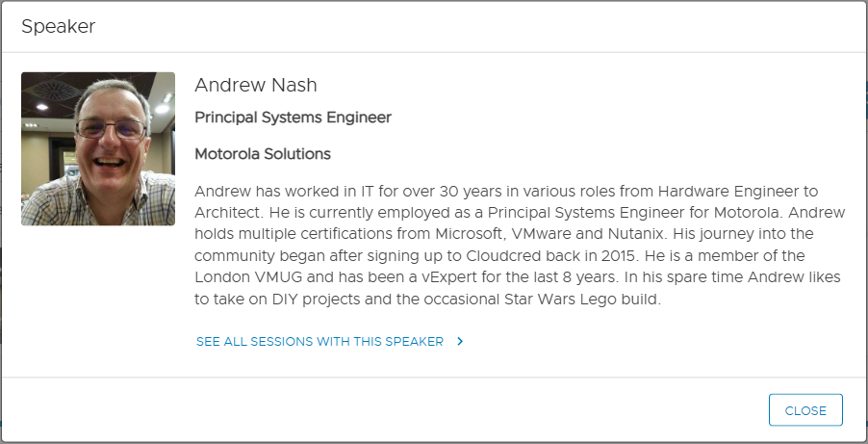Open SEE ALL SESSIONS WITH THIS SPEAKER link
Viewport: 868px width, 444px height.
click(x=319, y=341)
